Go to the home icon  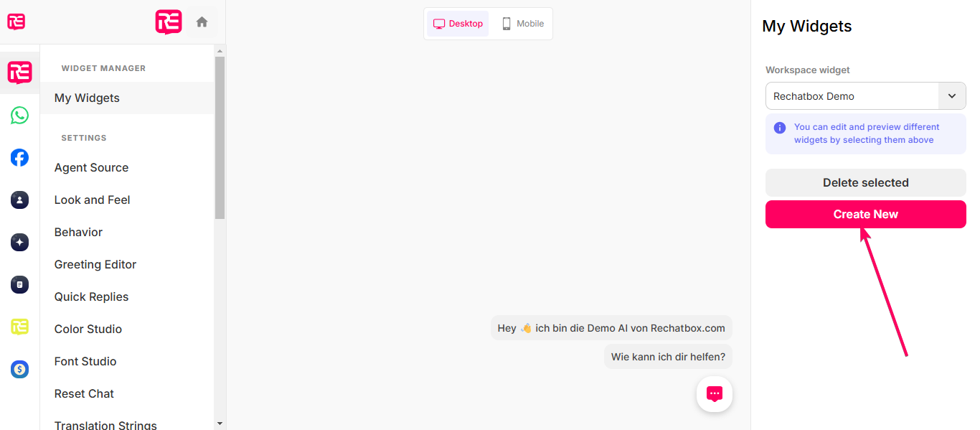202,22
